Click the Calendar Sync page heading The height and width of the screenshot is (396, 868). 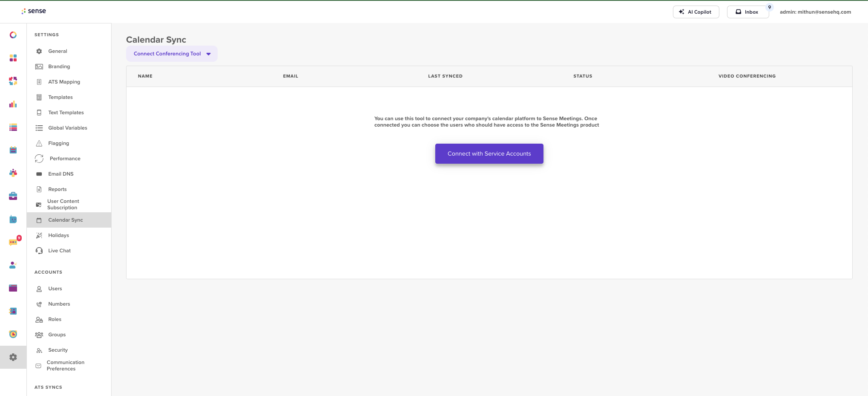click(156, 40)
